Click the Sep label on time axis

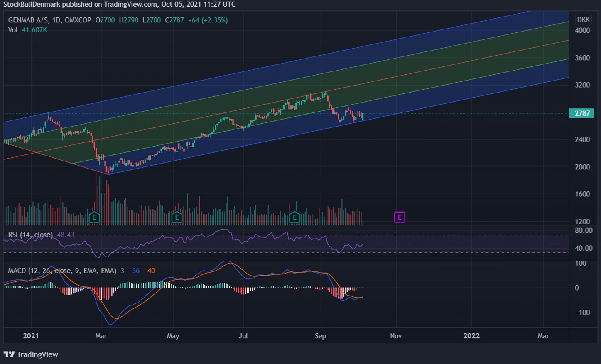[320, 336]
